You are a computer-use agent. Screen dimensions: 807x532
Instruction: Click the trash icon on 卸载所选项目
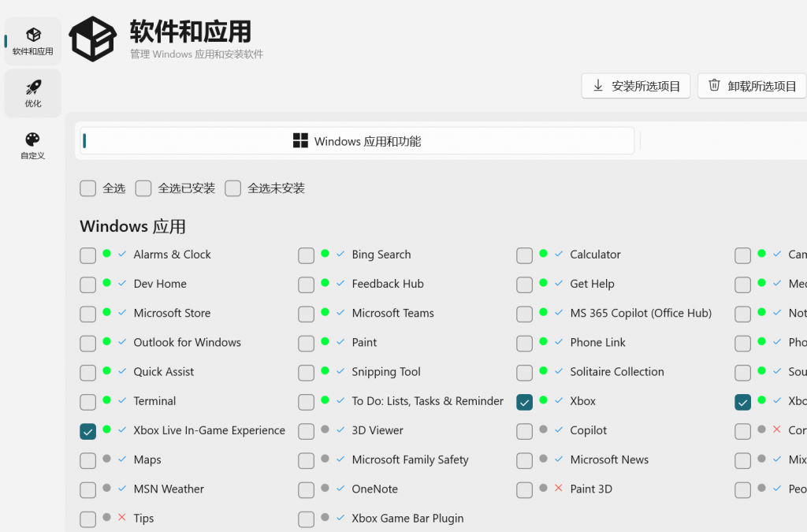coord(714,85)
